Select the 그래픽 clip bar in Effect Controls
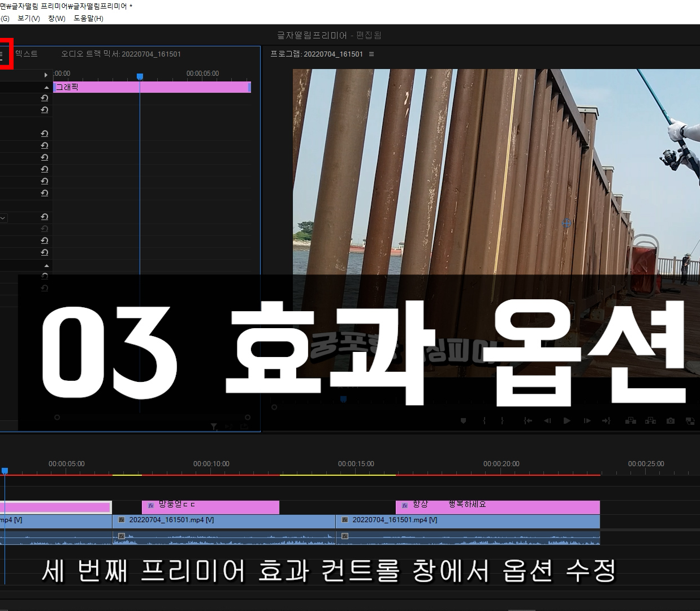700x611 pixels. [x=152, y=87]
